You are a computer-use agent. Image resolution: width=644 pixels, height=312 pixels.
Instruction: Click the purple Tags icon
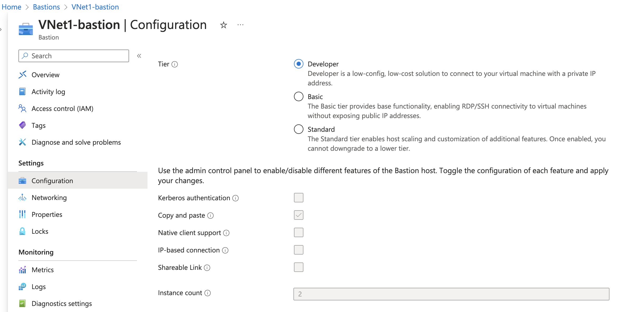tap(22, 125)
